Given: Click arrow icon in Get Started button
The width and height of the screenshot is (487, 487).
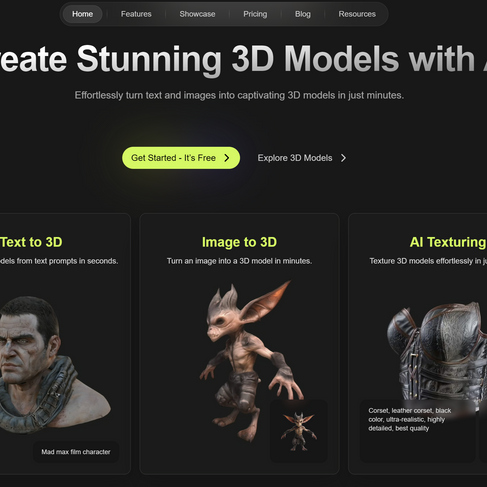Looking at the screenshot, I should coord(227,158).
